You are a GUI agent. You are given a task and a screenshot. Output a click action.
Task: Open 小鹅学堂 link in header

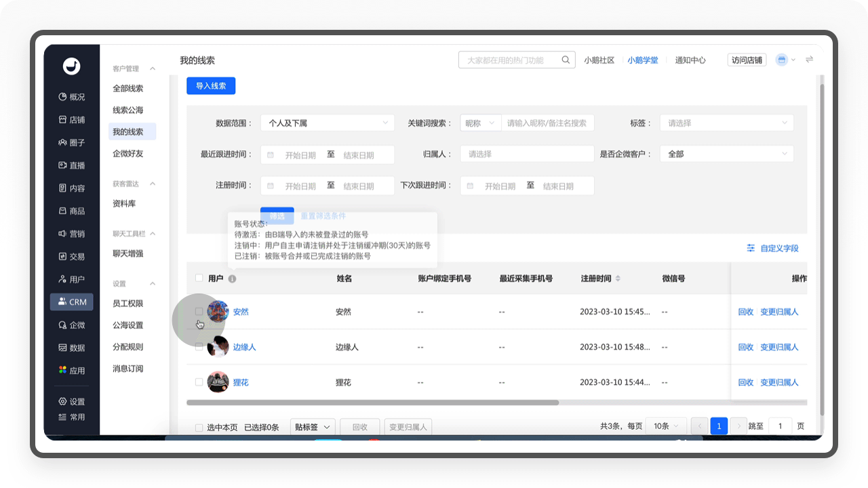tap(643, 60)
